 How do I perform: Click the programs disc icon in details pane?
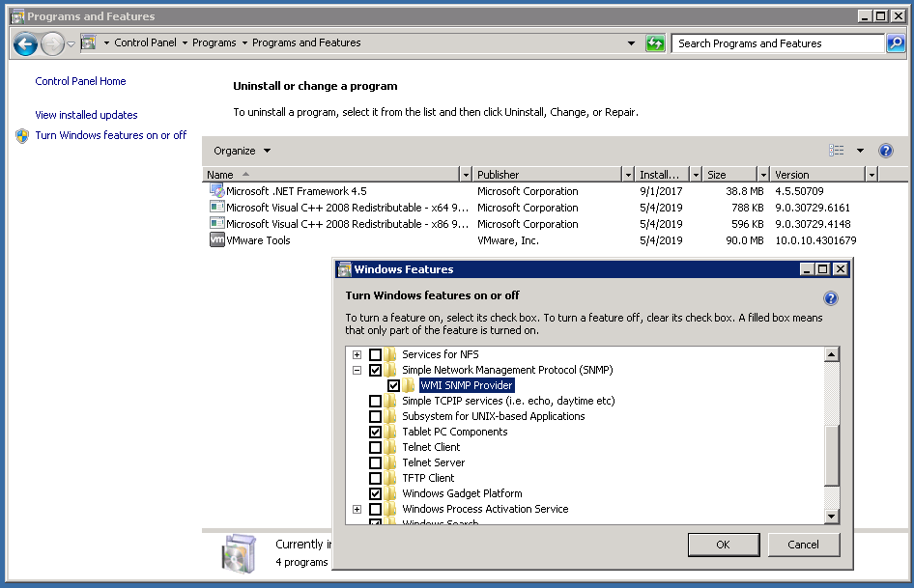pos(239,553)
